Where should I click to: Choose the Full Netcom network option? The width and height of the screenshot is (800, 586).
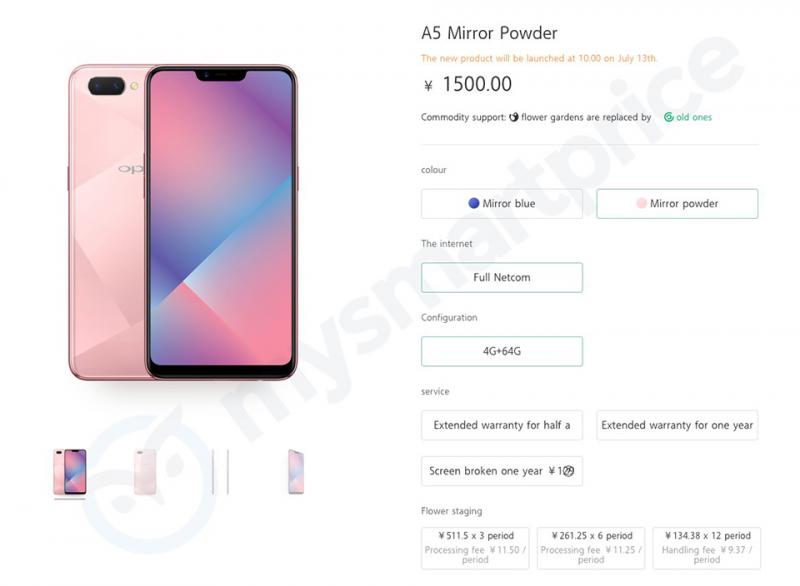pyautogui.click(x=502, y=277)
